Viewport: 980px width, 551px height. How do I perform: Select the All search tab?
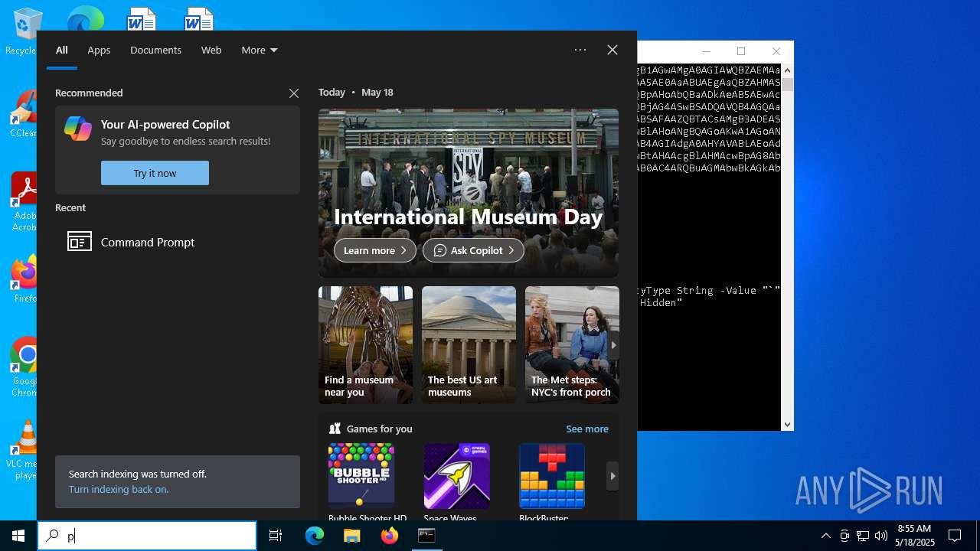(x=62, y=50)
